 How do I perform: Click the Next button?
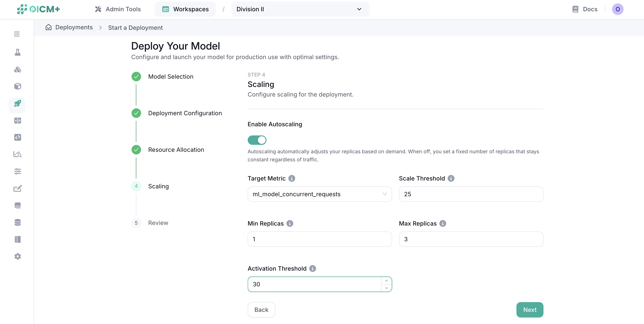click(x=529, y=310)
